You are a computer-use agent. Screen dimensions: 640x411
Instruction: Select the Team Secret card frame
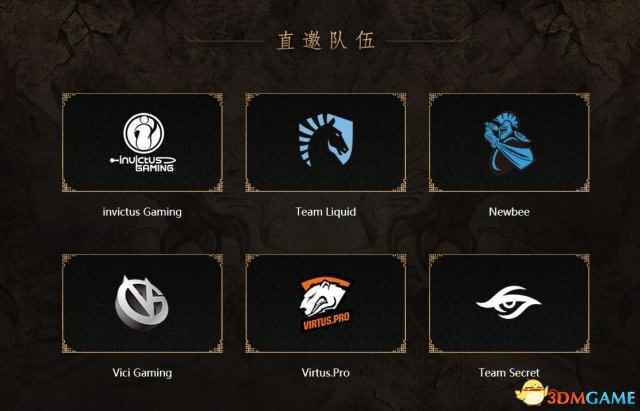pyautogui.click(x=509, y=303)
